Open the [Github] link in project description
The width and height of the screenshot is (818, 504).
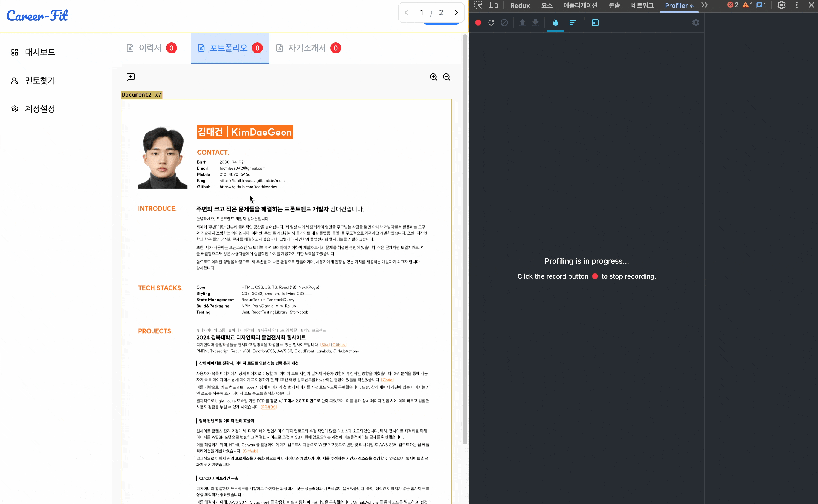pos(338,345)
